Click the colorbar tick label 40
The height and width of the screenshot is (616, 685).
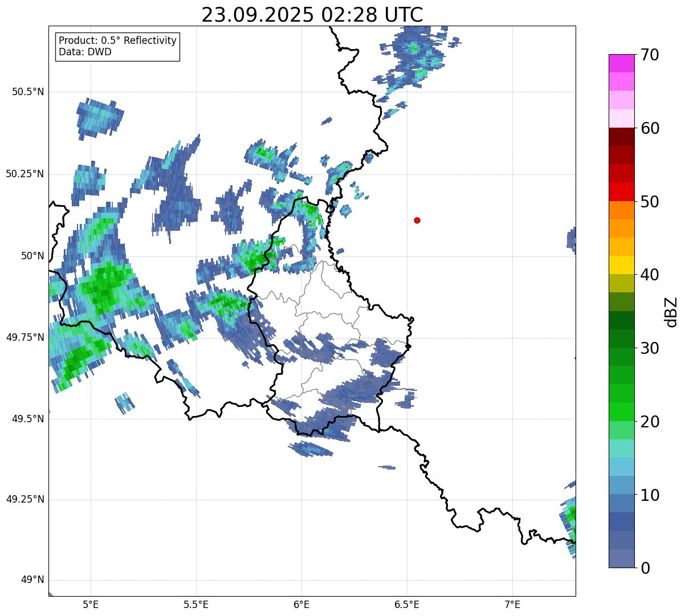coord(650,275)
